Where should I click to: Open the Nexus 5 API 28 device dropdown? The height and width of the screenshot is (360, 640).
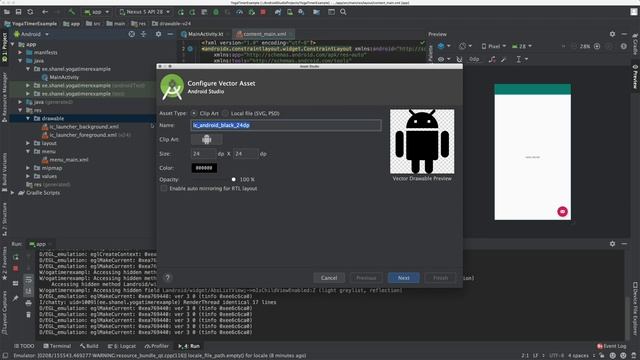coord(144,12)
